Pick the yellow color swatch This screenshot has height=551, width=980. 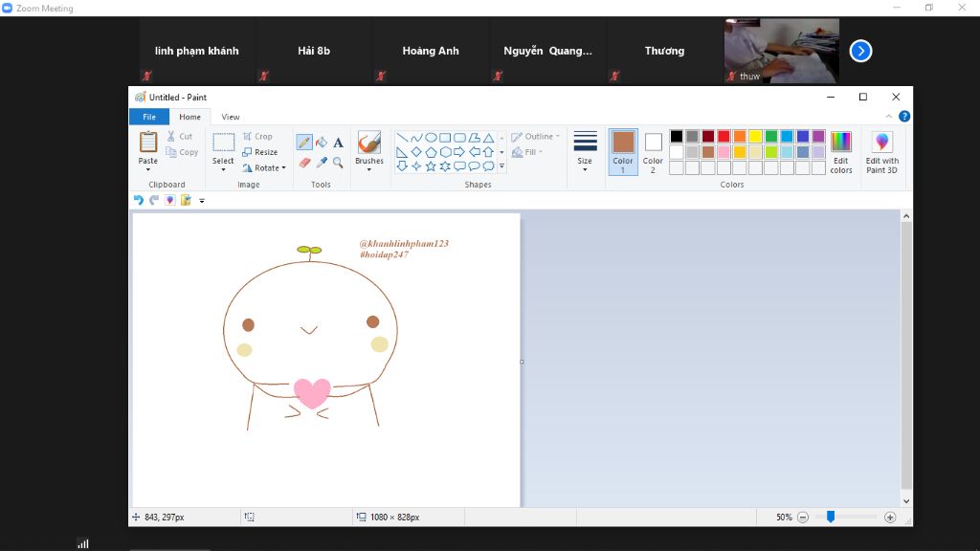(755, 136)
